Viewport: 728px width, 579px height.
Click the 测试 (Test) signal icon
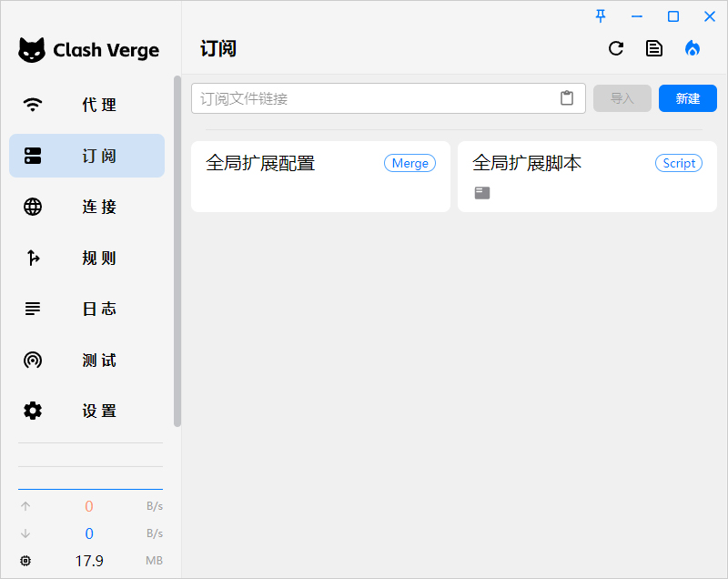[33, 360]
